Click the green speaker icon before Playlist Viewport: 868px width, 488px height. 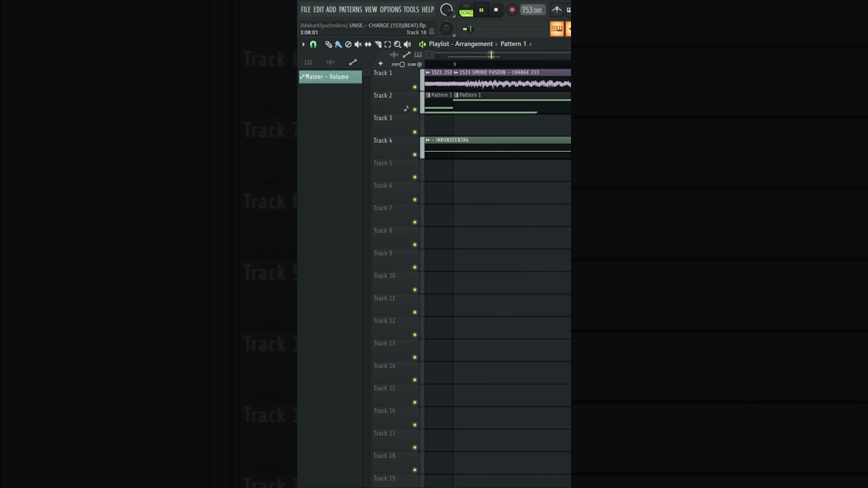click(x=422, y=44)
